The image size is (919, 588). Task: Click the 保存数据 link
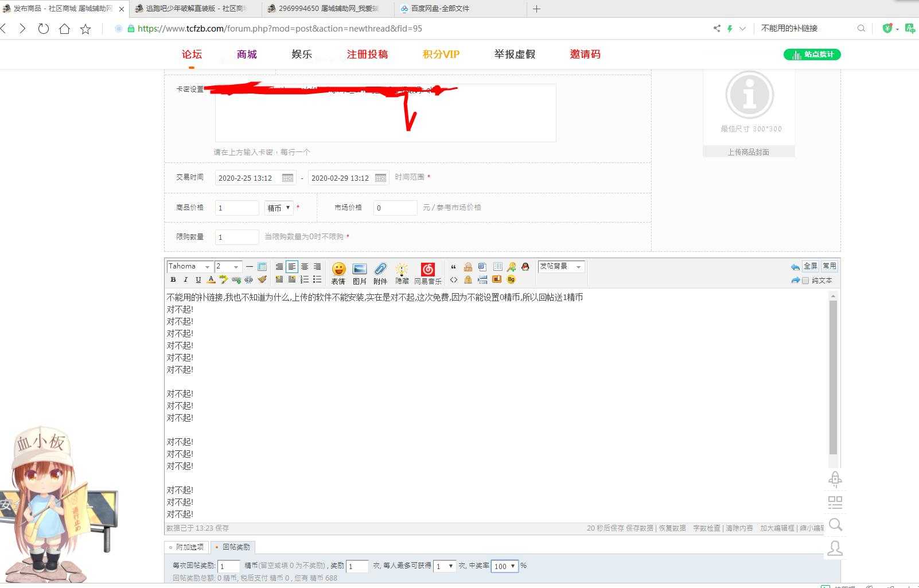click(x=640, y=528)
